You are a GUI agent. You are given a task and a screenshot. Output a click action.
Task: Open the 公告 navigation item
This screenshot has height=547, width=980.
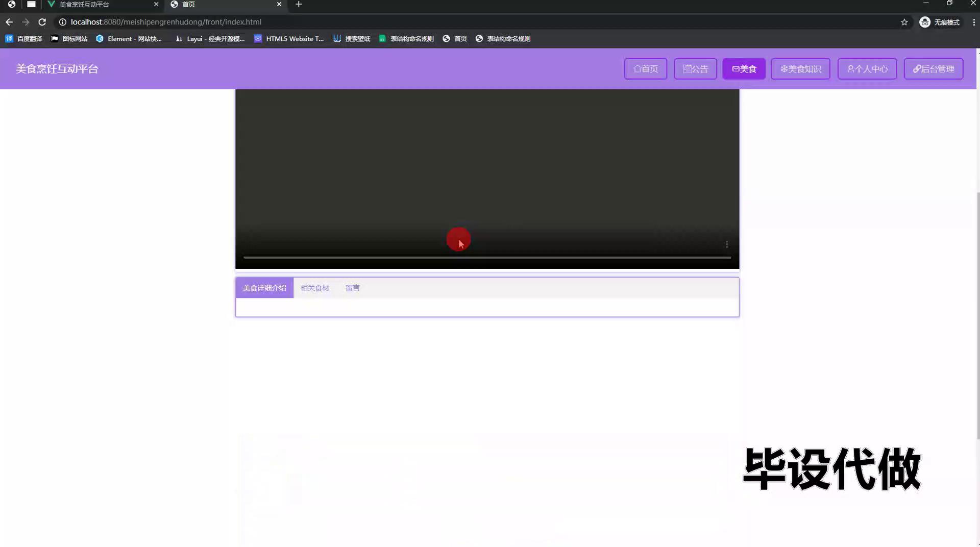pos(695,69)
